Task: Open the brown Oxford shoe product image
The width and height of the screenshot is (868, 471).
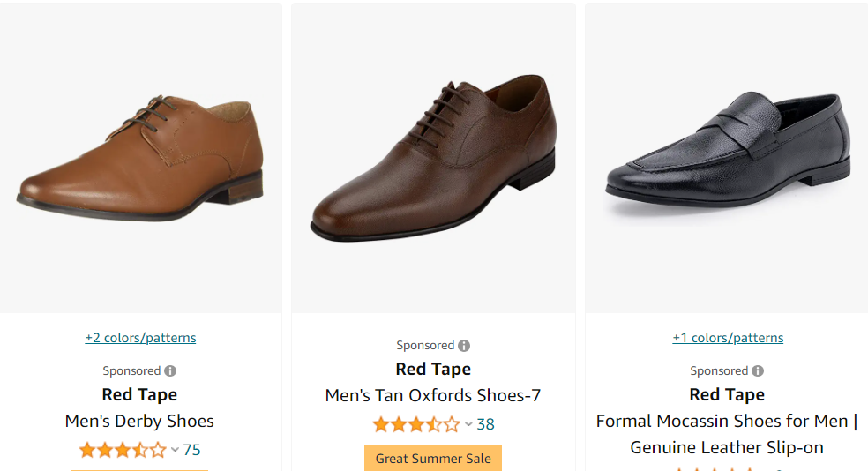Action: [433, 159]
